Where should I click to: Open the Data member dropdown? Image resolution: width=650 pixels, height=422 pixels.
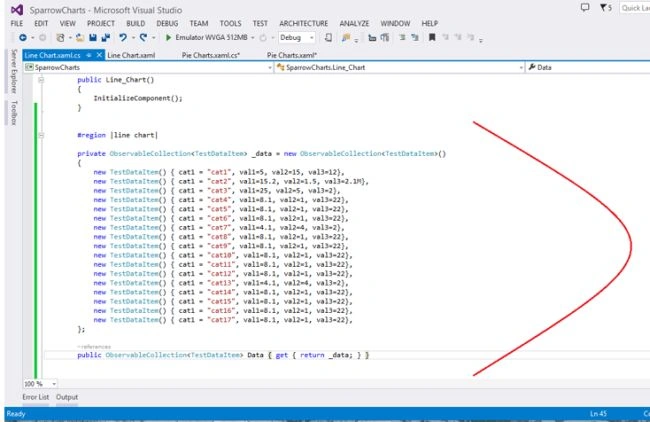point(588,67)
